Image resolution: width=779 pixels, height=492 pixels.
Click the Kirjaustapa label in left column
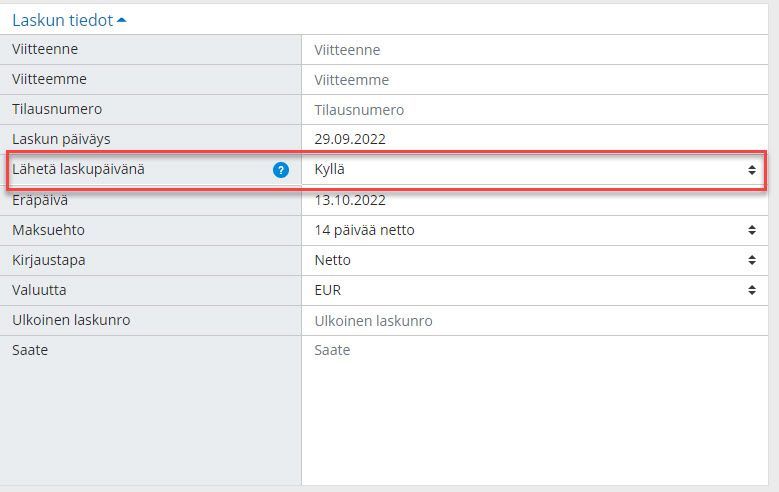click(x=49, y=260)
